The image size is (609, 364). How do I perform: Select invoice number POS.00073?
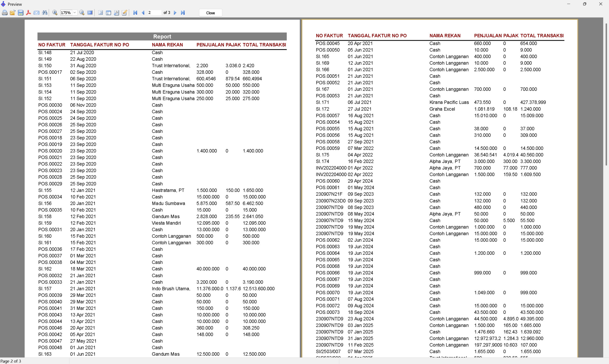328,312
